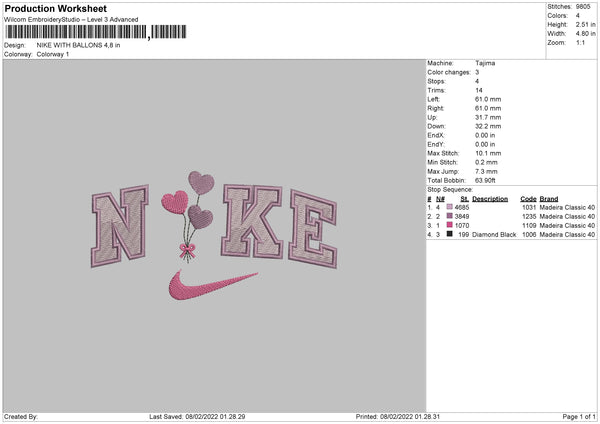Screen dimensions: 600x424
Task: Click the hot pink 1070 thread swatch
Action: click(450, 225)
